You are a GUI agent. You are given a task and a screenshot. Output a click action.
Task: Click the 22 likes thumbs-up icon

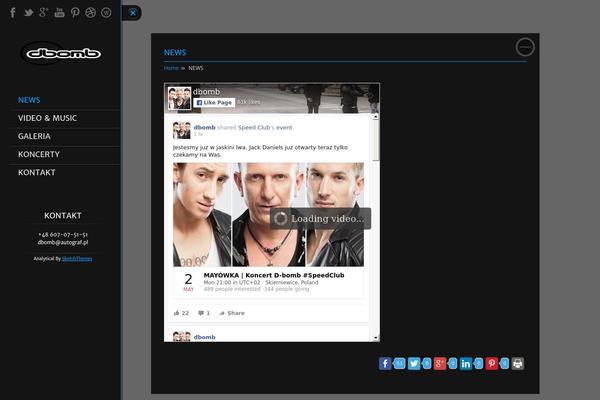[x=176, y=313]
